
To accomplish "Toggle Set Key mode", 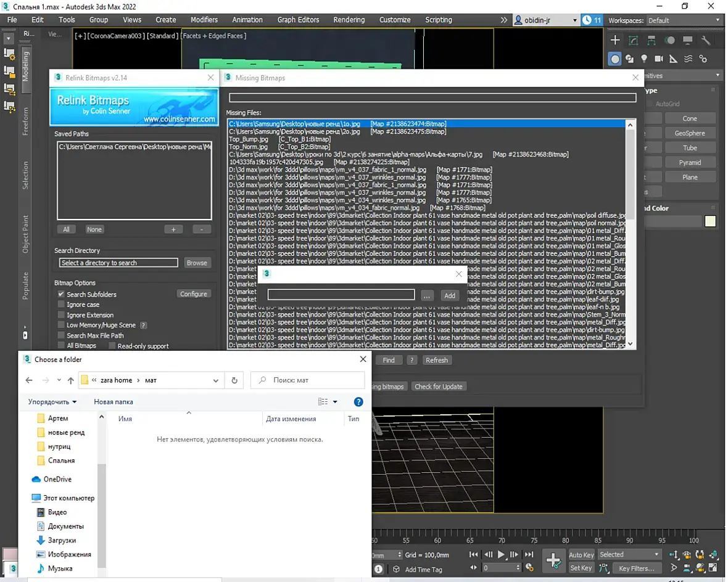I will [x=581, y=568].
